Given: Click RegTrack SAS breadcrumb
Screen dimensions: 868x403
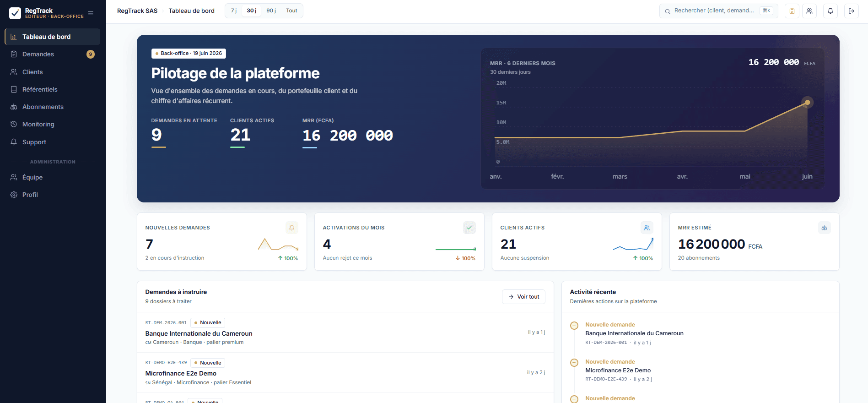Looking at the screenshot, I should 137,11.
